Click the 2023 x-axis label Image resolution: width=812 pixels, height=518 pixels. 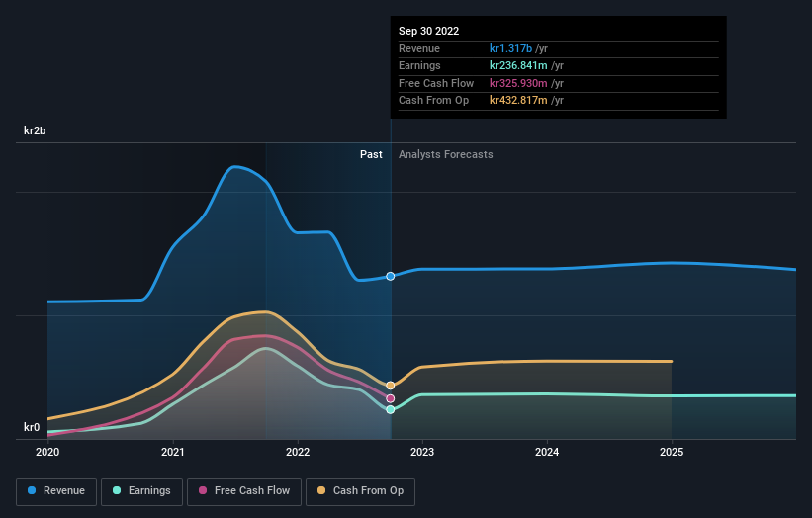point(422,453)
